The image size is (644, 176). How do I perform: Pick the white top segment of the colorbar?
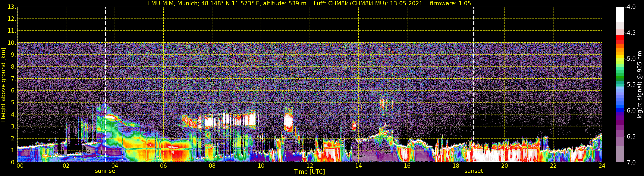pyautogui.click(x=620, y=14)
